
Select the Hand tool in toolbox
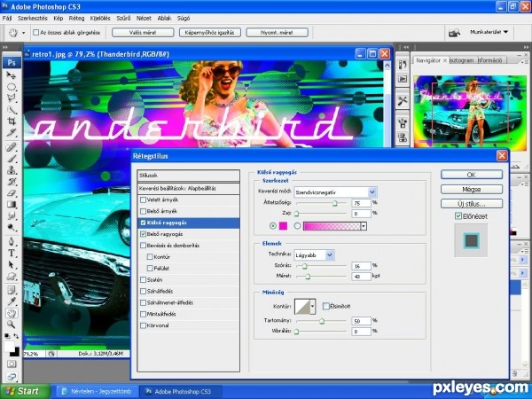tap(12, 313)
